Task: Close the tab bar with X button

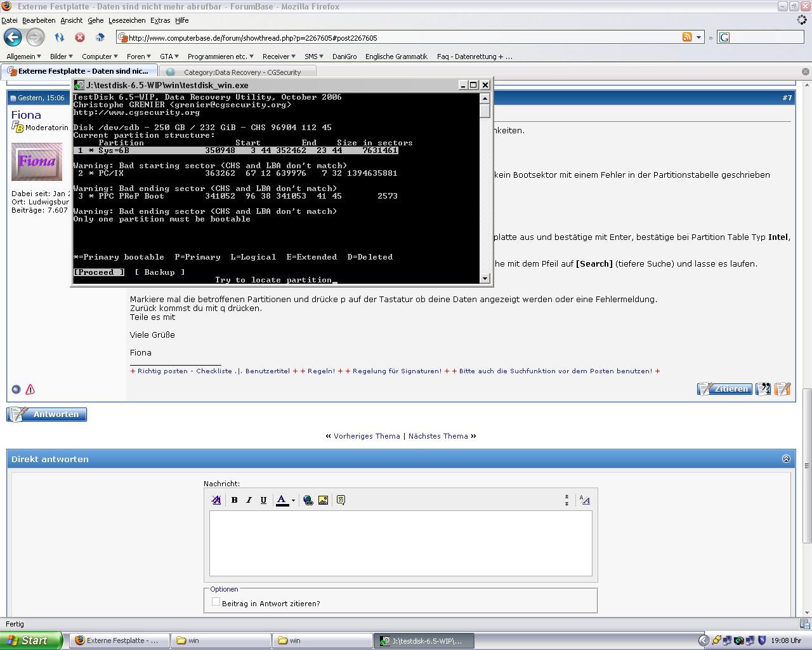Action: click(806, 72)
